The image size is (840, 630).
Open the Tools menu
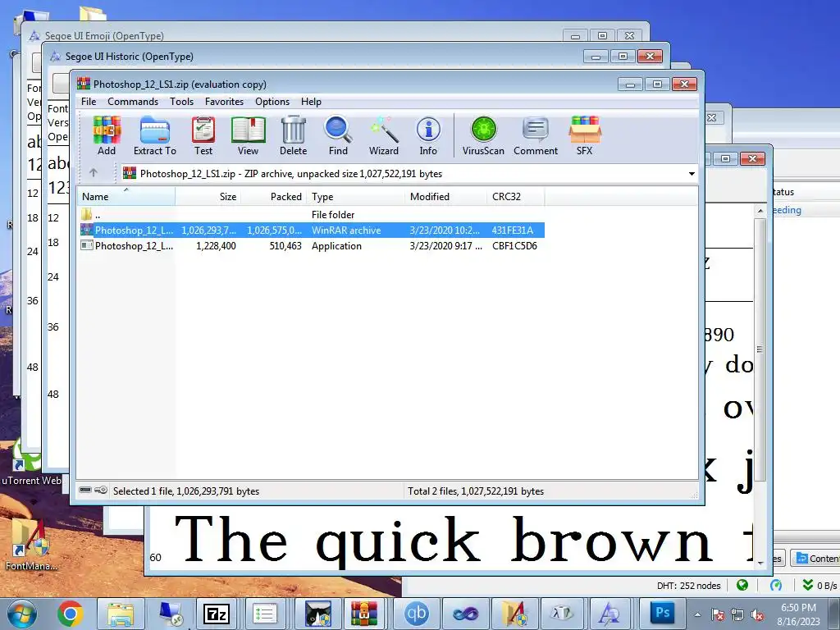pos(181,101)
